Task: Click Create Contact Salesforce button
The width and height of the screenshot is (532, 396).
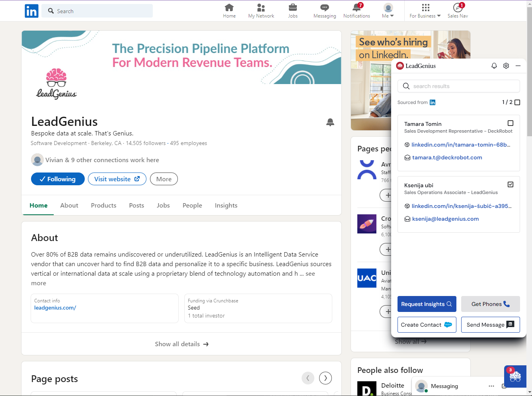Action: point(427,325)
